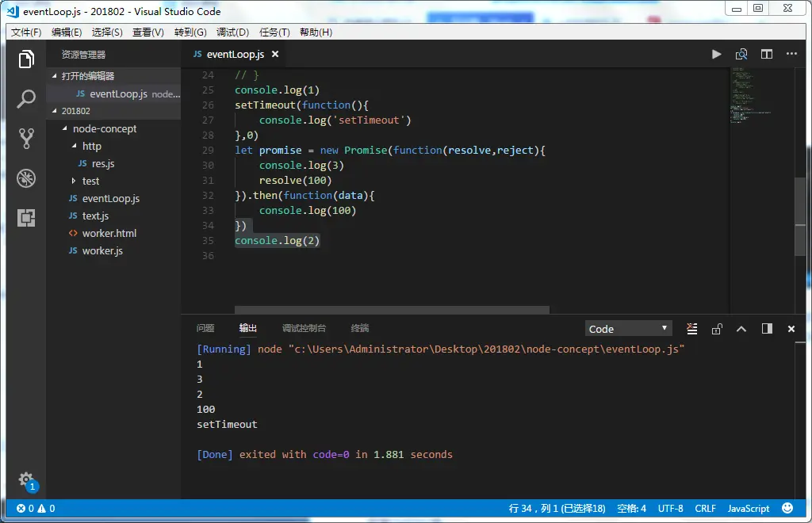Expand the test folder

[74, 181]
